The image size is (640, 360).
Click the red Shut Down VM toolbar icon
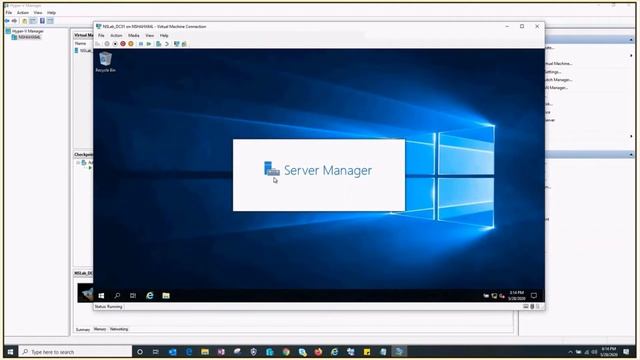[123, 44]
